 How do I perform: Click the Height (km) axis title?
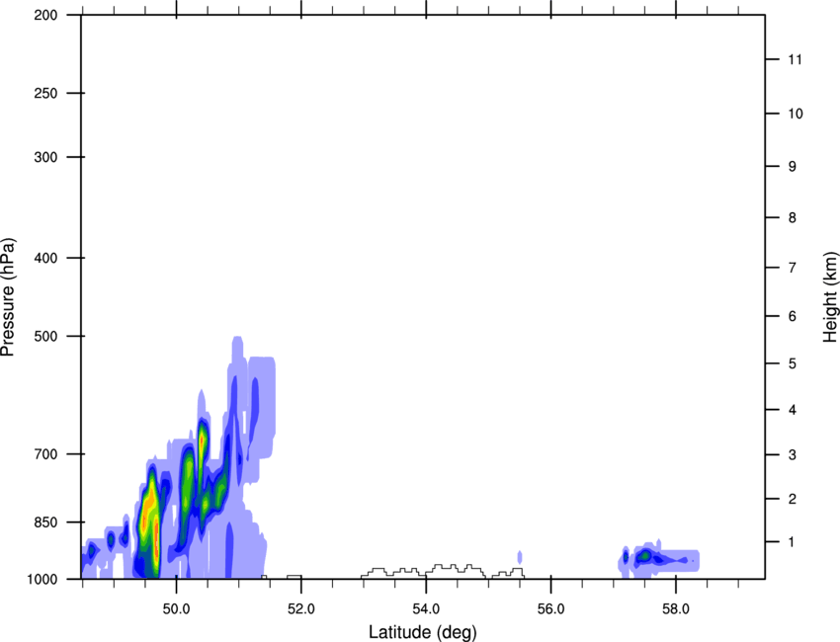[830, 297]
